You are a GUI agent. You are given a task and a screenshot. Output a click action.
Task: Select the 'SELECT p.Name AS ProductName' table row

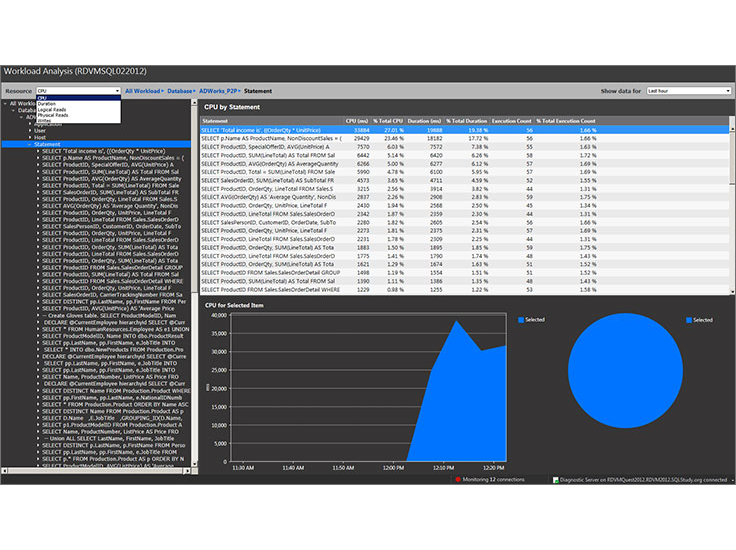pos(271,138)
